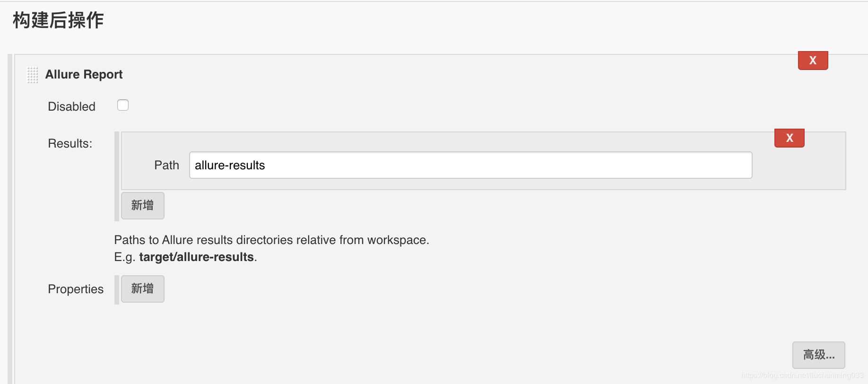Toggle the Disabled checkbox
Viewport: 868px width, 384px height.
pos(123,105)
